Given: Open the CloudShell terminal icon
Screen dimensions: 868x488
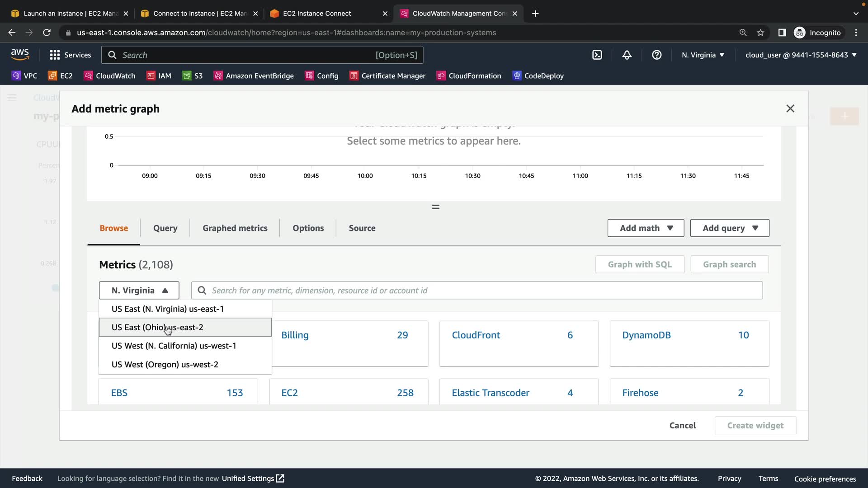Looking at the screenshot, I should pos(597,55).
